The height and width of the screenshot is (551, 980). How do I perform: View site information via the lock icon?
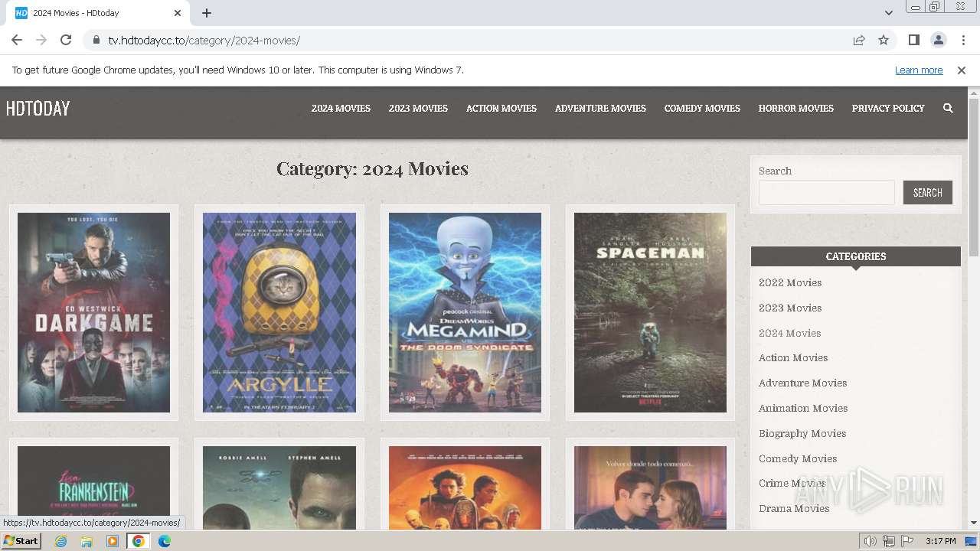pyautogui.click(x=96, y=40)
